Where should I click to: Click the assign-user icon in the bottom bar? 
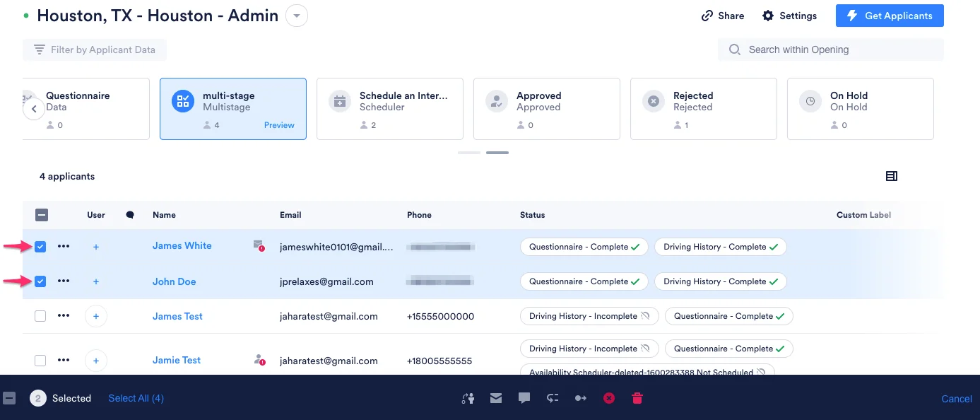coord(468,398)
